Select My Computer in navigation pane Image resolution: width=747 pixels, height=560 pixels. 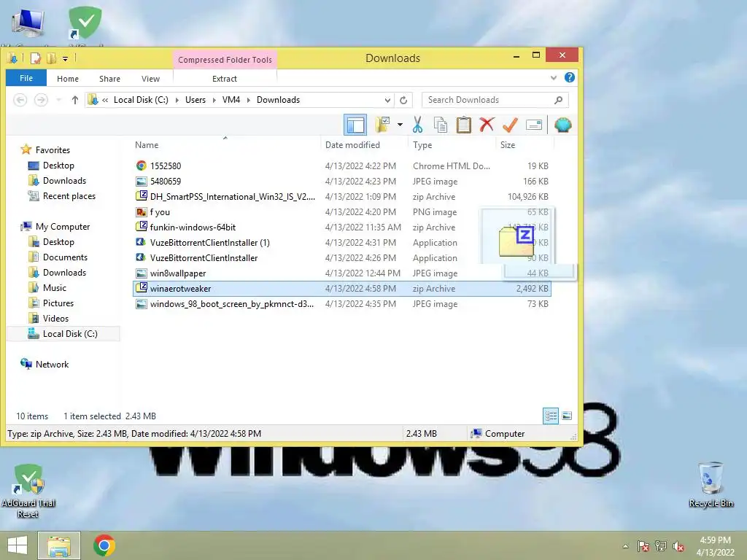pos(63,227)
